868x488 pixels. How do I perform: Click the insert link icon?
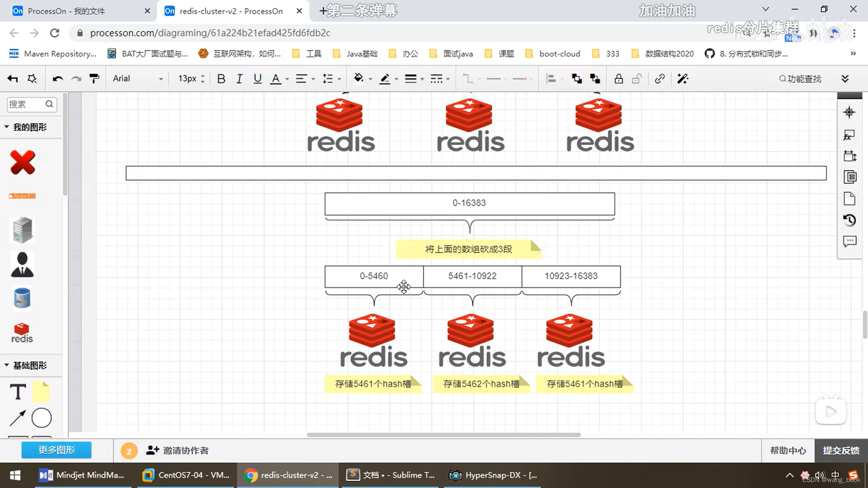click(x=660, y=79)
